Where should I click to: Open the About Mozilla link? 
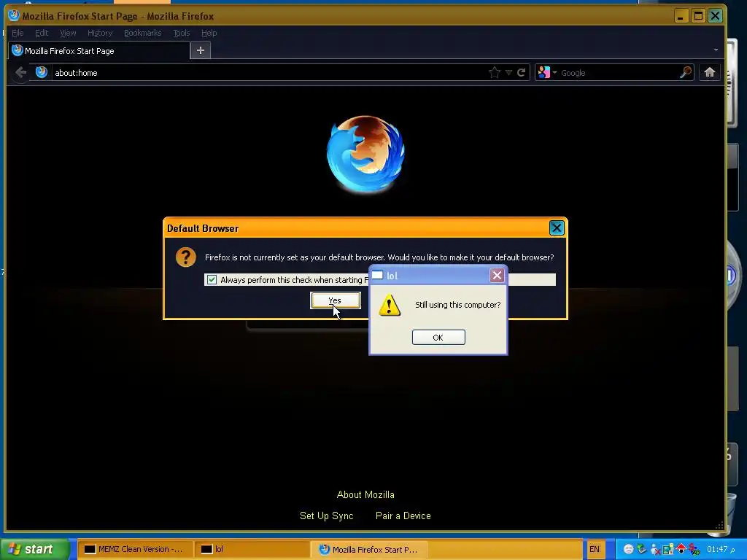tap(365, 495)
